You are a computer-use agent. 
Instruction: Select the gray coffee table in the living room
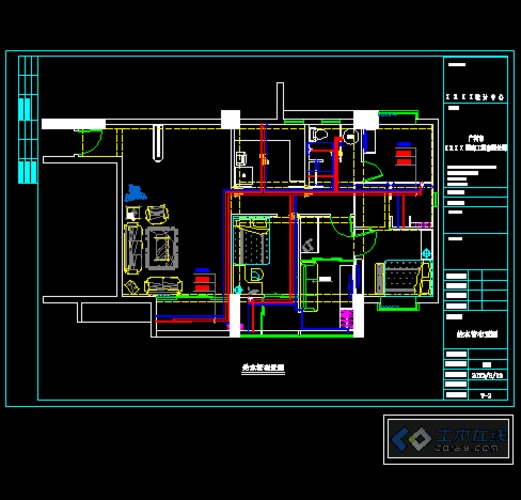pos(162,248)
